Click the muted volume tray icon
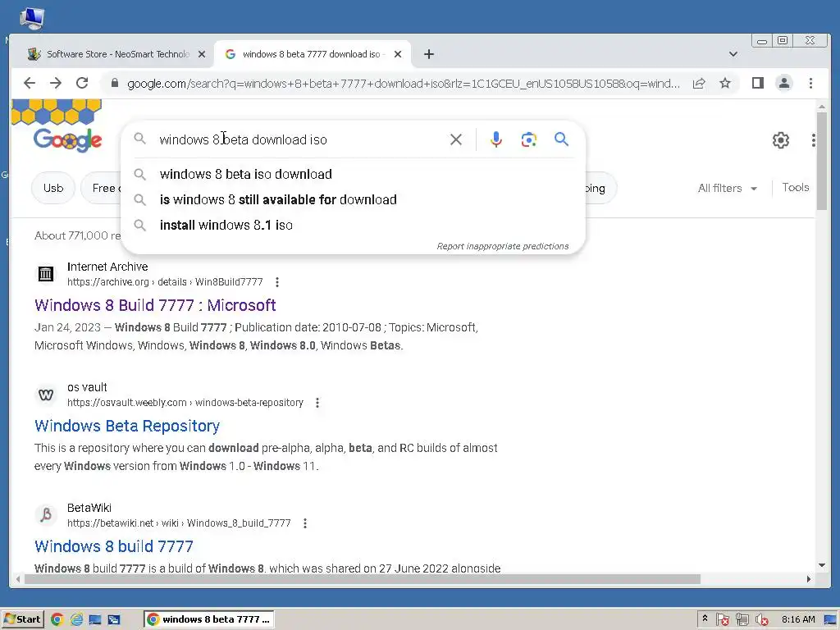This screenshot has width=840, height=630. point(761,619)
